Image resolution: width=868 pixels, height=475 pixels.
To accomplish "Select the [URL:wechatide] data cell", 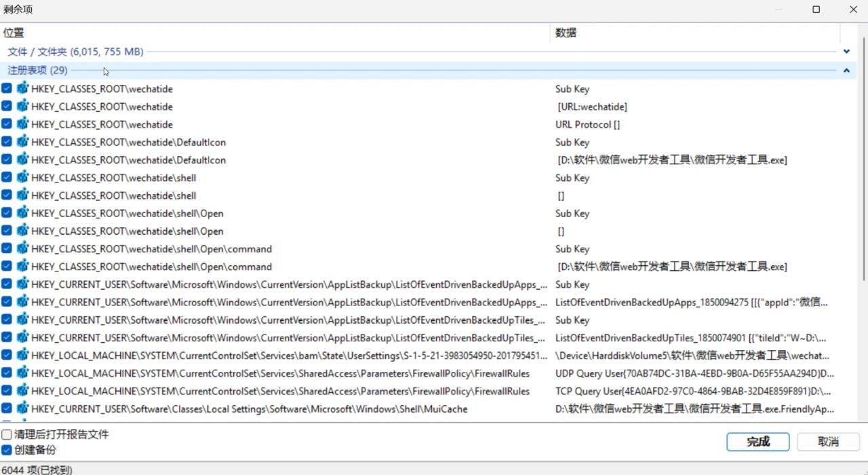I will click(x=592, y=107).
